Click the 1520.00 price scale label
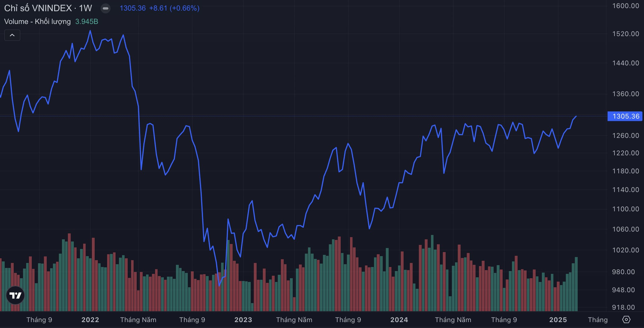This screenshot has height=328, width=644. pos(626,34)
